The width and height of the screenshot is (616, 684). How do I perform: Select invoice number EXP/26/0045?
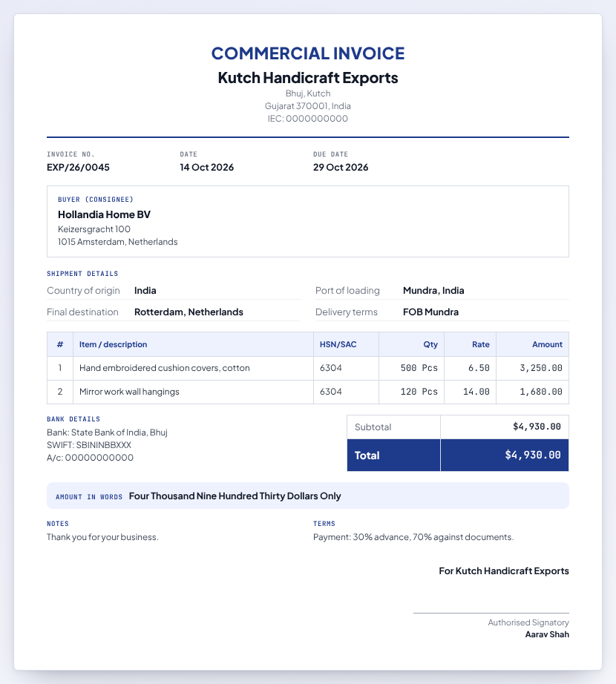(78, 168)
